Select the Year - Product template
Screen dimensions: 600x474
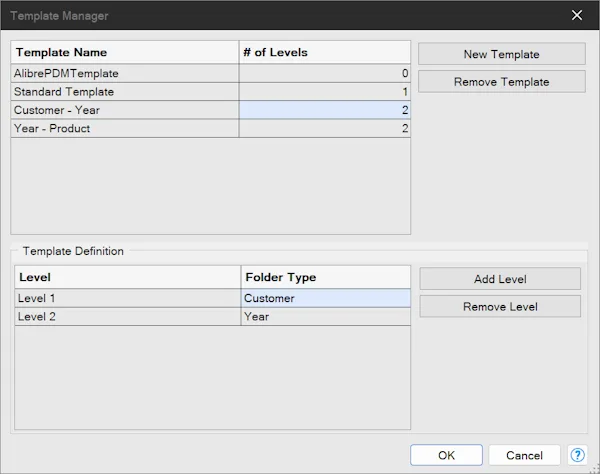(x=125, y=128)
